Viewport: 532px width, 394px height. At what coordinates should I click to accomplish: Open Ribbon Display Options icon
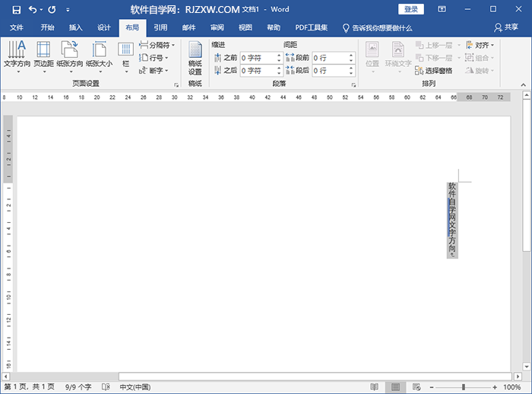442,9
